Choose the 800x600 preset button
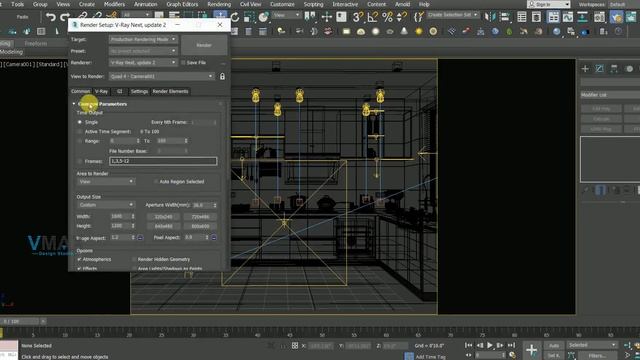Screen dimensions: 640x360 pyautogui.click(x=200, y=226)
